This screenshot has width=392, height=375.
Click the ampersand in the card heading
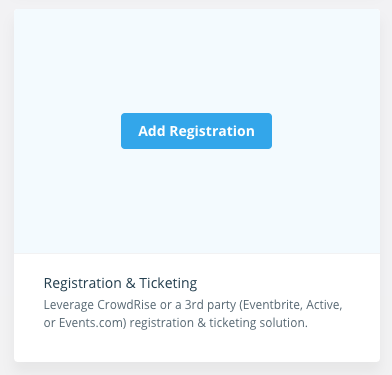click(x=130, y=283)
